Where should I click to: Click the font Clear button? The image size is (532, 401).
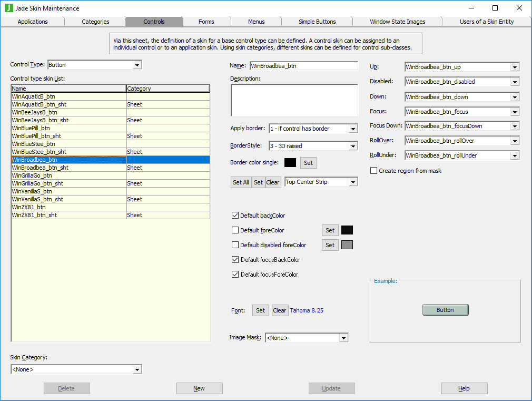pyautogui.click(x=280, y=310)
